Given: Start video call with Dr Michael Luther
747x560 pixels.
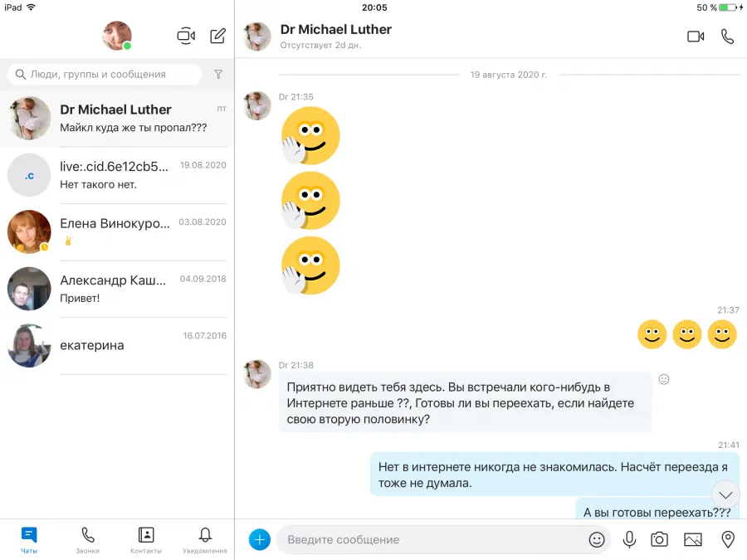Looking at the screenshot, I should pyautogui.click(x=696, y=37).
